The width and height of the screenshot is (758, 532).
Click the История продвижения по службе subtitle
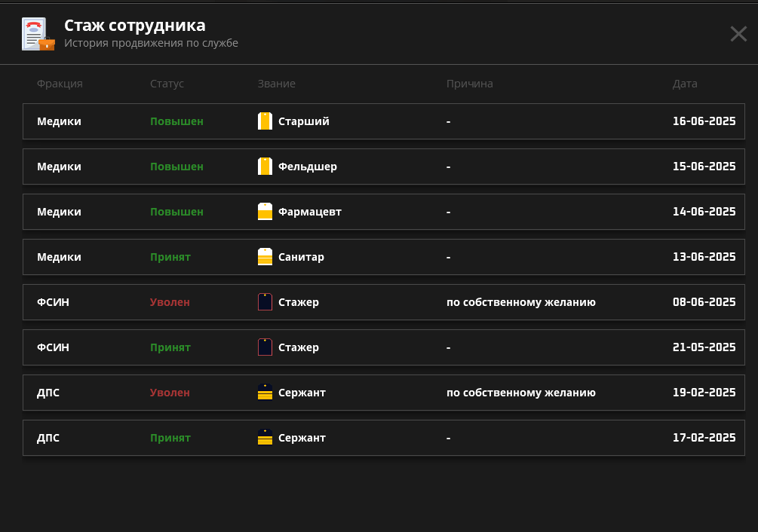click(151, 43)
